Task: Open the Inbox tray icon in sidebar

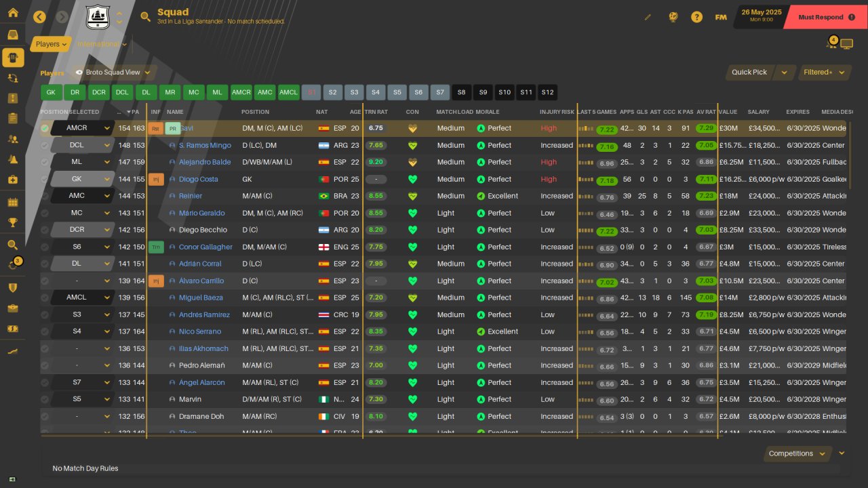Action: click(x=13, y=35)
